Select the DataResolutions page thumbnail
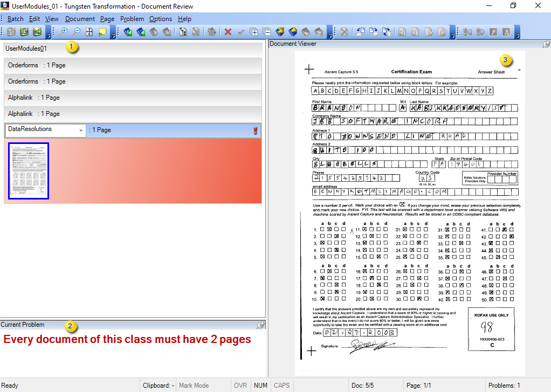551x392 pixels. pos(28,170)
